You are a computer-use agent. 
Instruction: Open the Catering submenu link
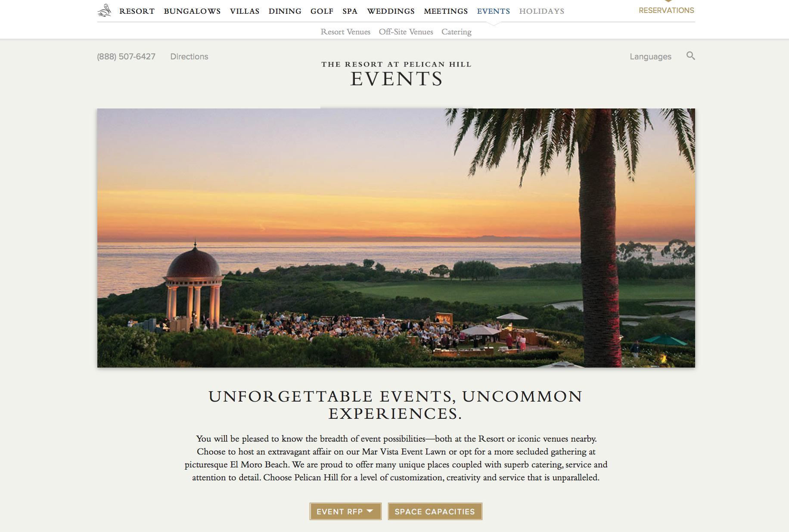(457, 32)
